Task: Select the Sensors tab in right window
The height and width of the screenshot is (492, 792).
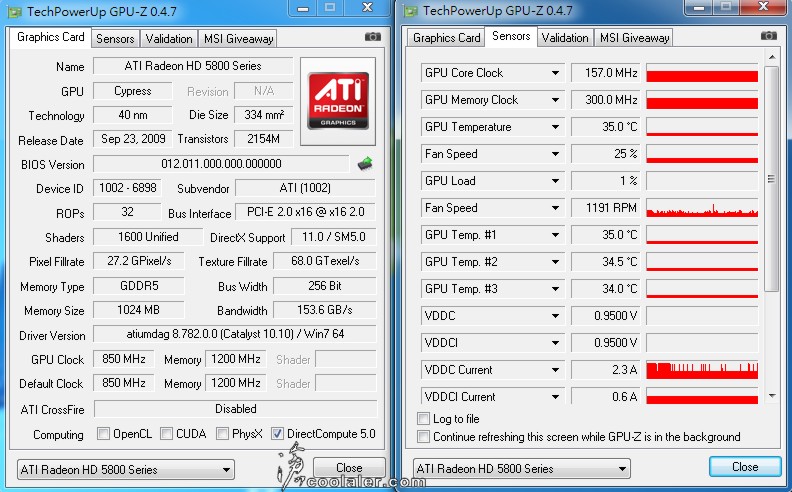Action: pos(511,36)
